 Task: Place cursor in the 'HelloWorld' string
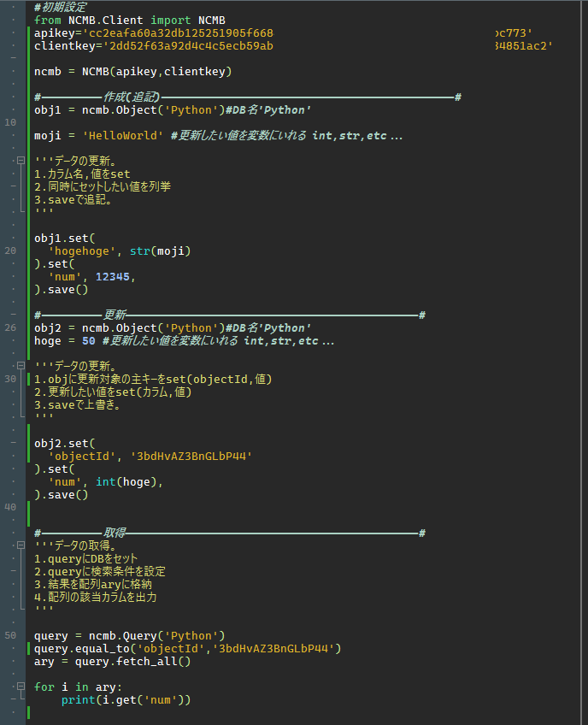(123, 135)
